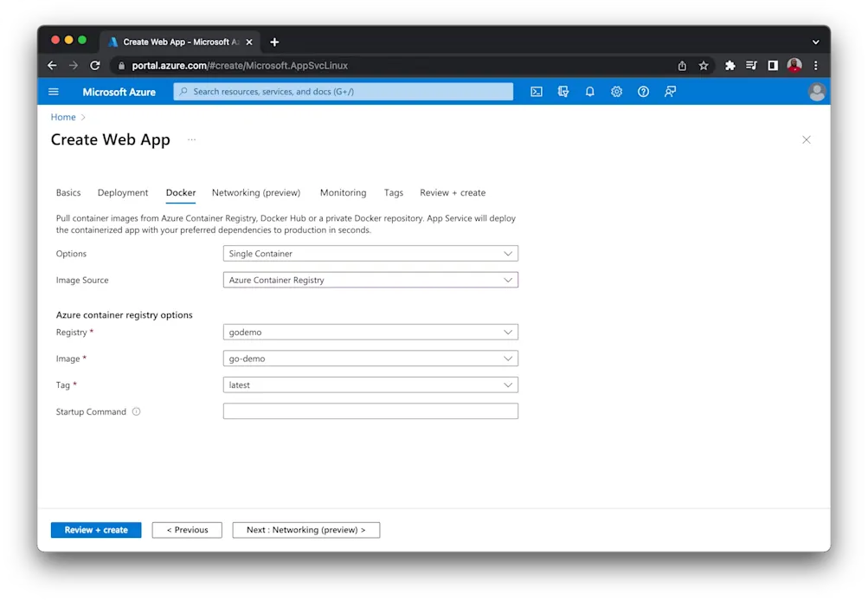Open the Azure portal hamburger menu
This screenshot has width=868, height=601.
[53, 91]
